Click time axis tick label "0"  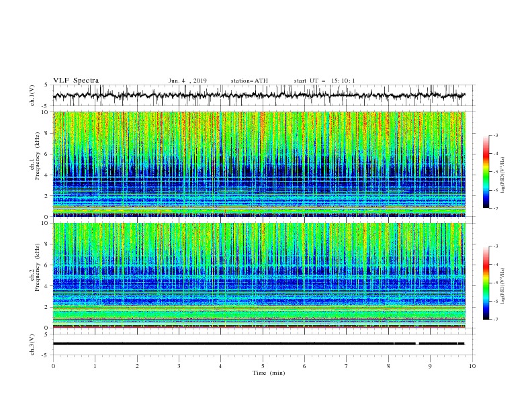click(x=53, y=366)
